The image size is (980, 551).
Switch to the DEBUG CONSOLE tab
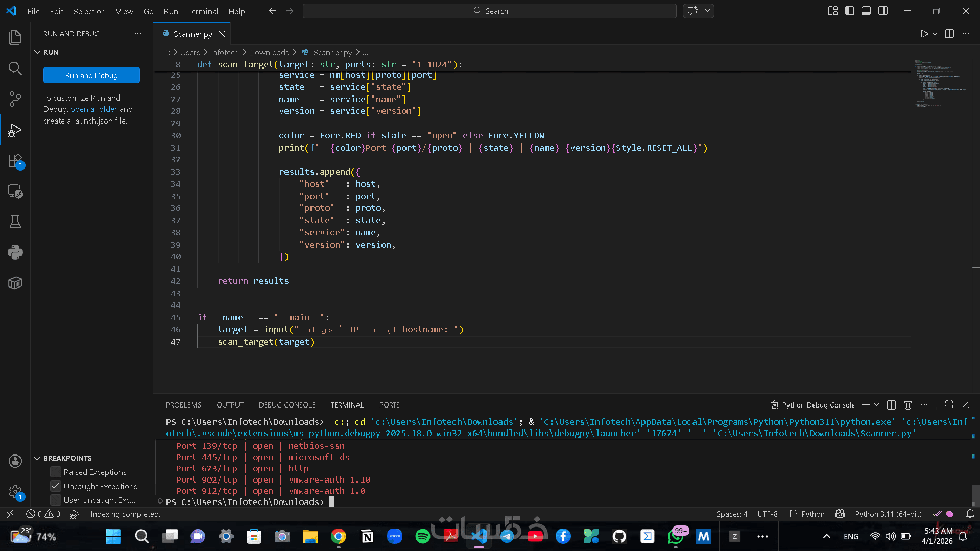[x=286, y=405]
